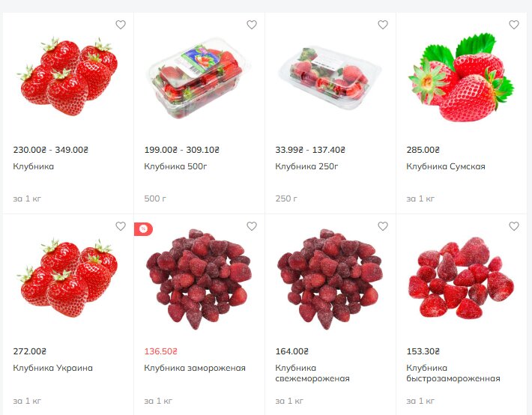This screenshot has height=415, width=532.
Task: Open Клубника Украина title link
Action: tap(52, 368)
